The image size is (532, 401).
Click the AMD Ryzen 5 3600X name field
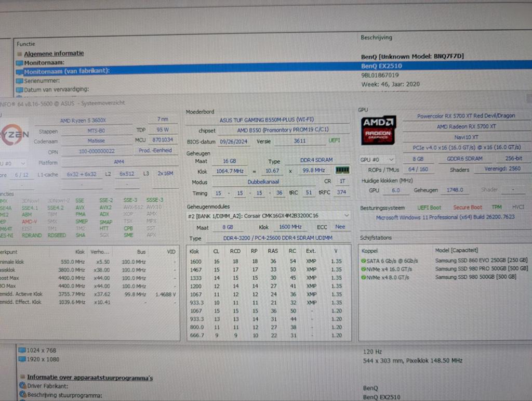pyautogui.click(x=83, y=120)
